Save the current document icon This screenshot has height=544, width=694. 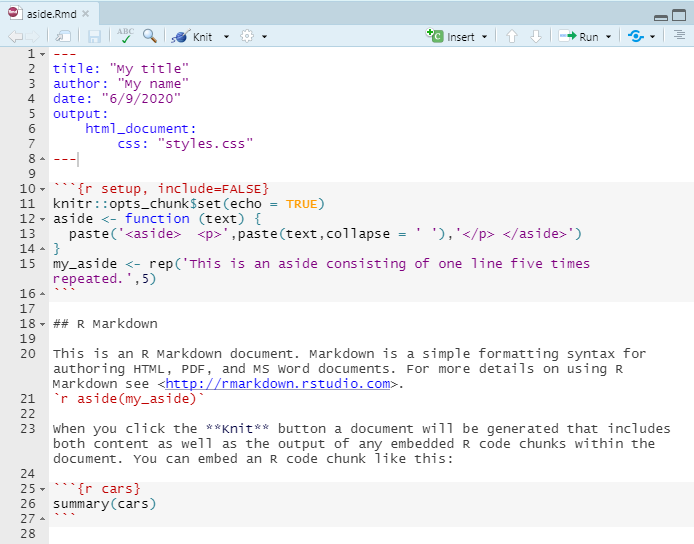point(94,36)
